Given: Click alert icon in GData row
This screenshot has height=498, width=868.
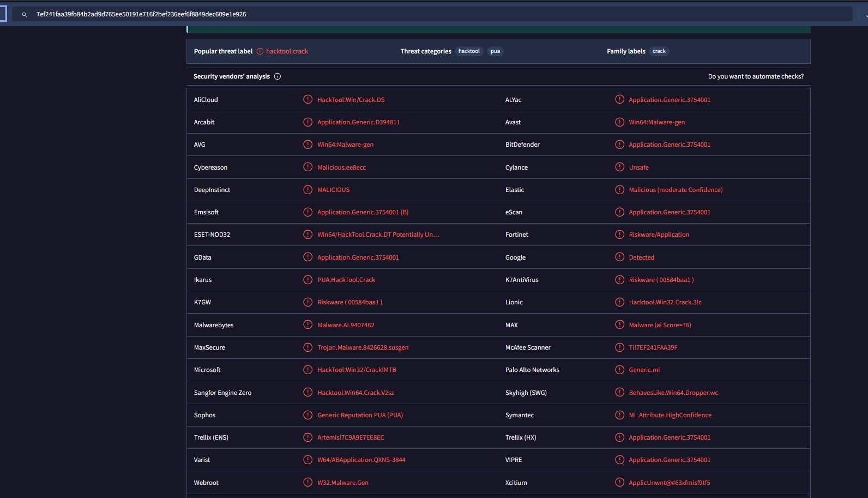Looking at the screenshot, I should [308, 257].
